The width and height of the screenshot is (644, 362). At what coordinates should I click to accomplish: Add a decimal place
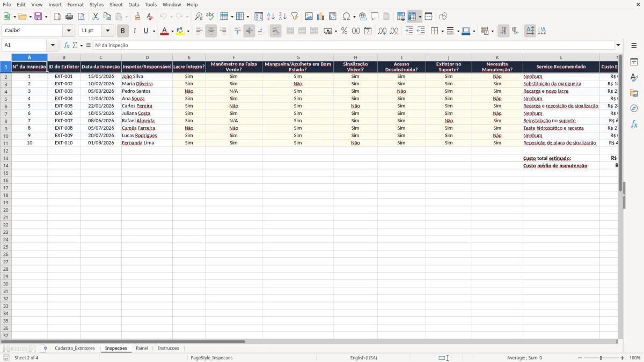point(383,31)
